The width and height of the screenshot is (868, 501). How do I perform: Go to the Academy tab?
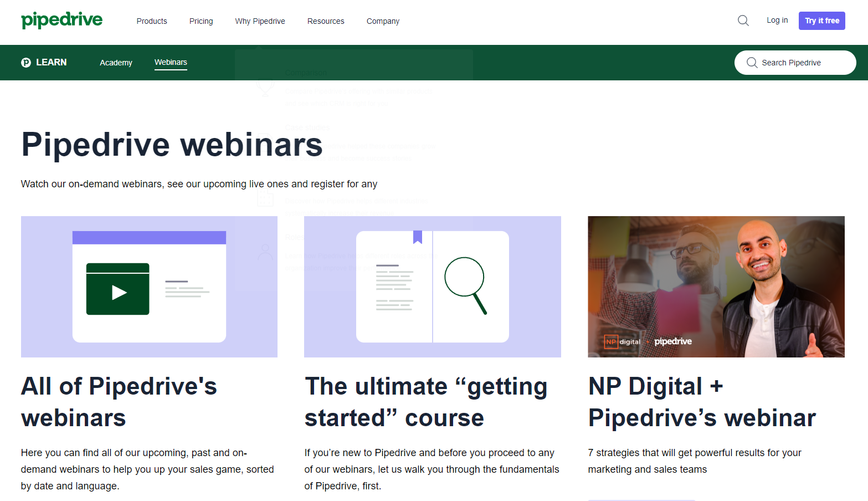(x=116, y=63)
